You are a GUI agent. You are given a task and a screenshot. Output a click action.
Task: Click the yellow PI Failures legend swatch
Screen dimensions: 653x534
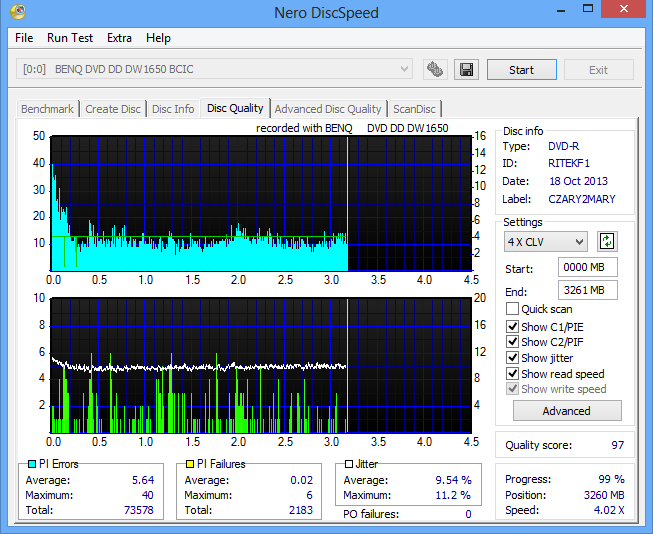coord(190,464)
